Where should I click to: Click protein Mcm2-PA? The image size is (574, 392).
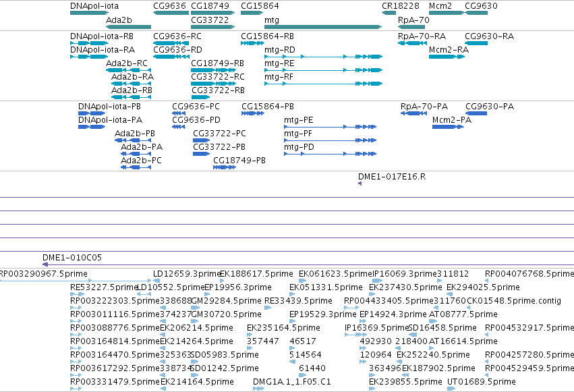pyautogui.click(x=452, y=120)
